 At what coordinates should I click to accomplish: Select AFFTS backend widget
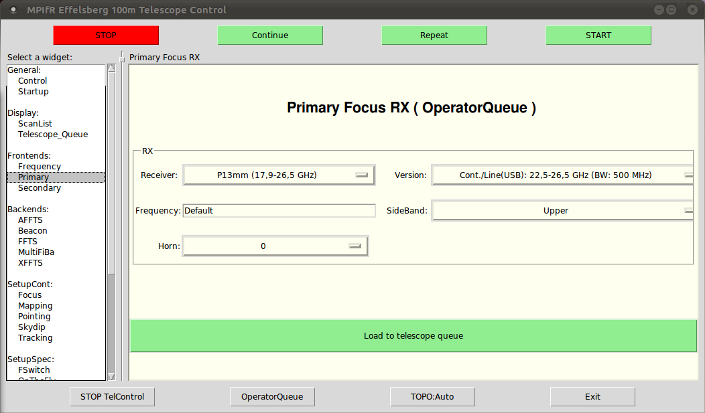tap(30, 220)
